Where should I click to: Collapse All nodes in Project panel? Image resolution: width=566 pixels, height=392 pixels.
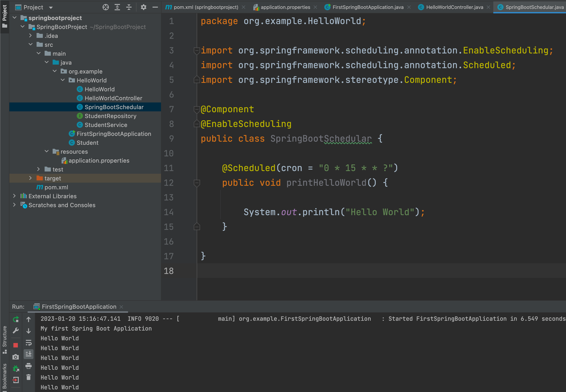point(129,7)
